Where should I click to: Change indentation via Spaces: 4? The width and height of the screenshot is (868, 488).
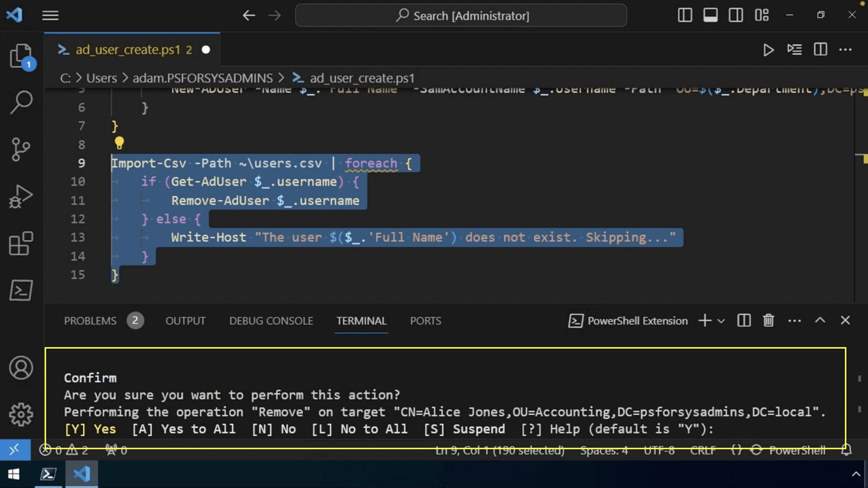pos(604,450)
